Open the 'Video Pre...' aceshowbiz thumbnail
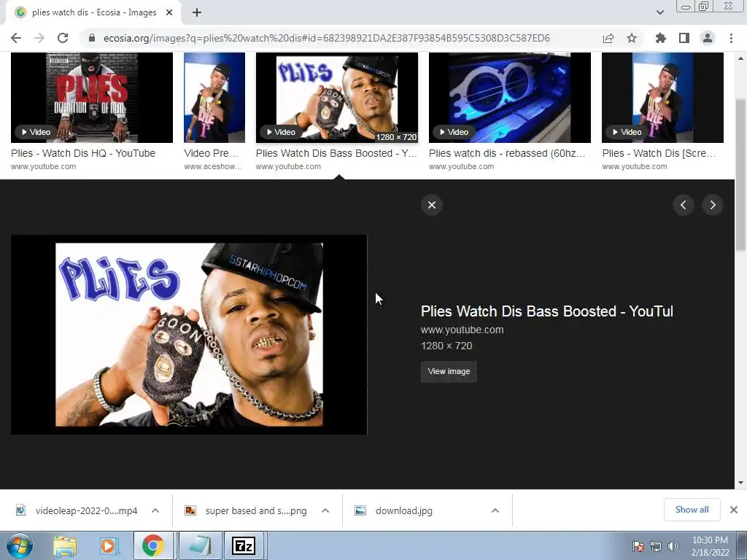This screenshot has height=560, width=747. 214,98
